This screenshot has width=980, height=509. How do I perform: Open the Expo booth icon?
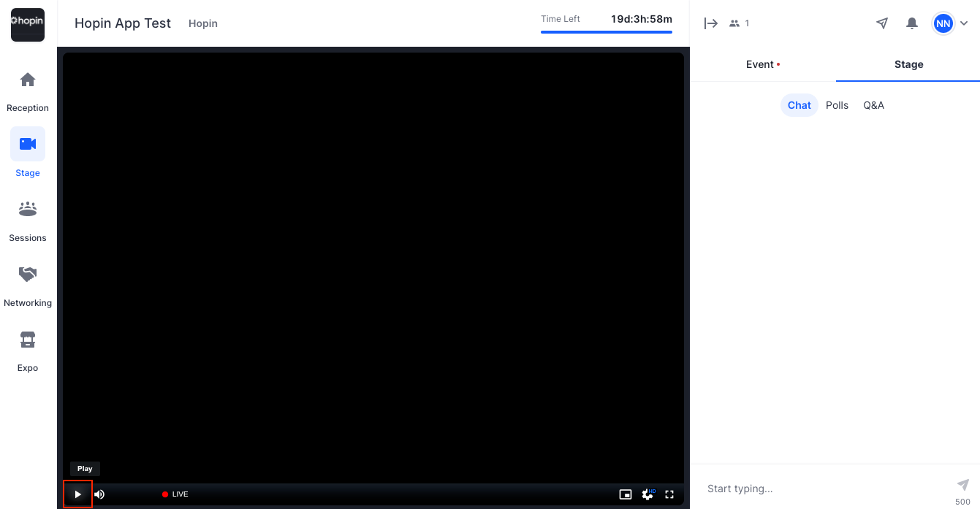(28, 340)
